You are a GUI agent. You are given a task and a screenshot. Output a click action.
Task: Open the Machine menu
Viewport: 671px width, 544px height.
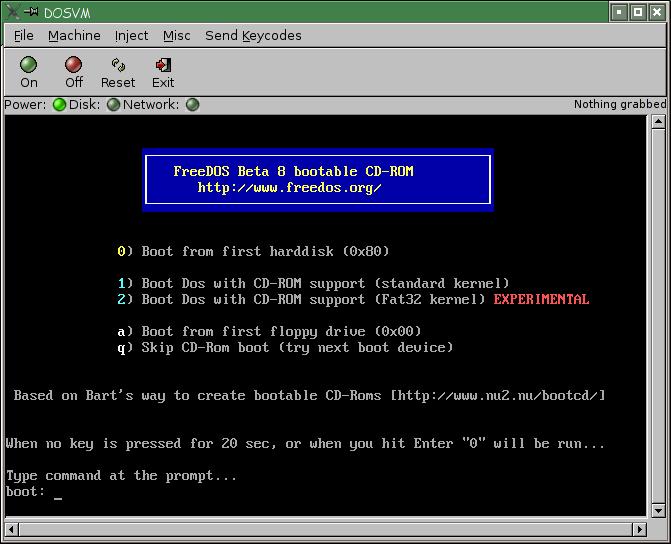(x=74, y=36)
